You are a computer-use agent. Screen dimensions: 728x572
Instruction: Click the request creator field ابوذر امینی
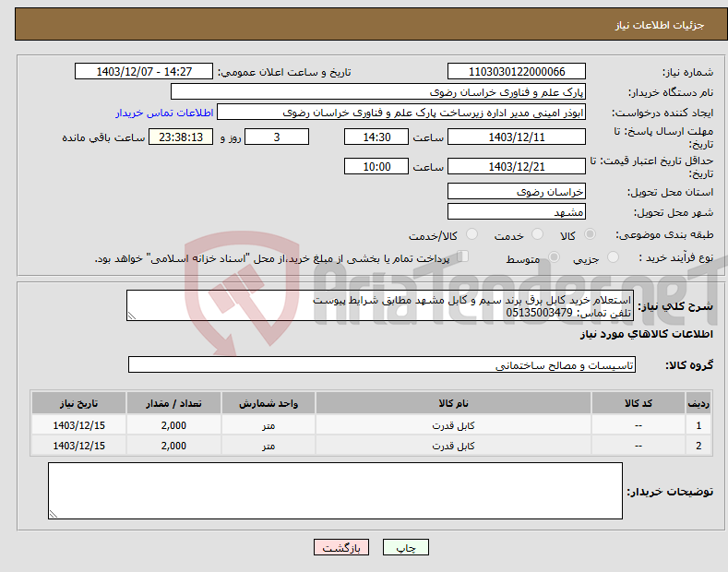click(401, 113)
